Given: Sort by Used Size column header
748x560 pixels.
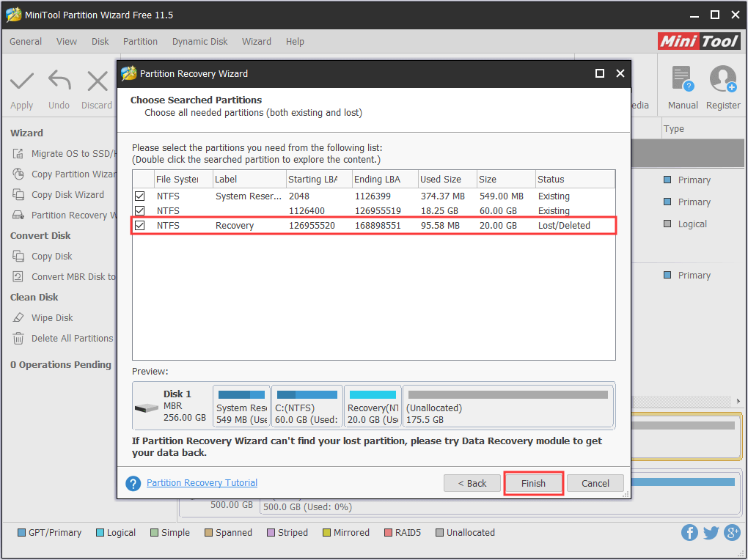Looking at the screenshot, I should pos(447,180).
